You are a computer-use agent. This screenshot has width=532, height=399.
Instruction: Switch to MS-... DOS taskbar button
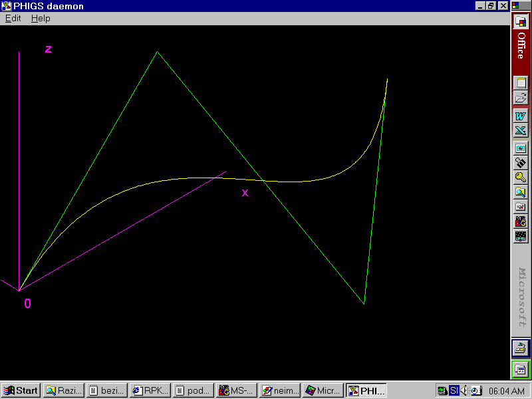click(x=237, y=390)
